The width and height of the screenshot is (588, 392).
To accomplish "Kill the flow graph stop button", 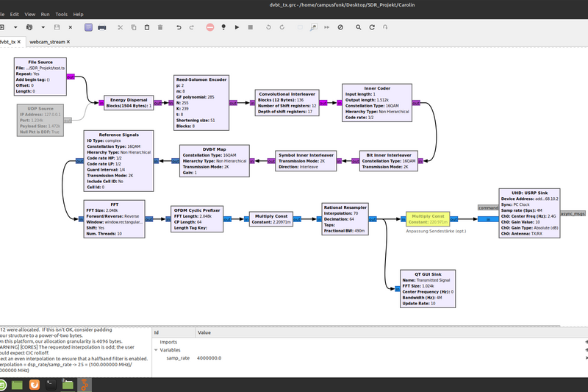I will (x=251, y=27).
